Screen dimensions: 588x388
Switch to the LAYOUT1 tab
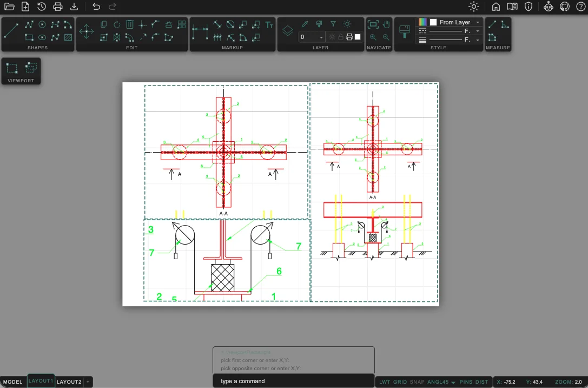pos(41,381)
